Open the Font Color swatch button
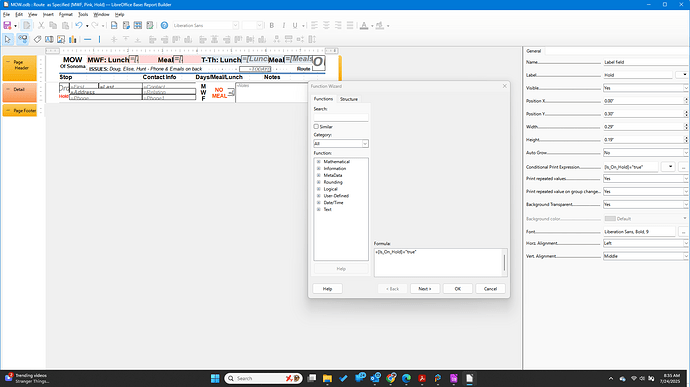 coord(364,26)
